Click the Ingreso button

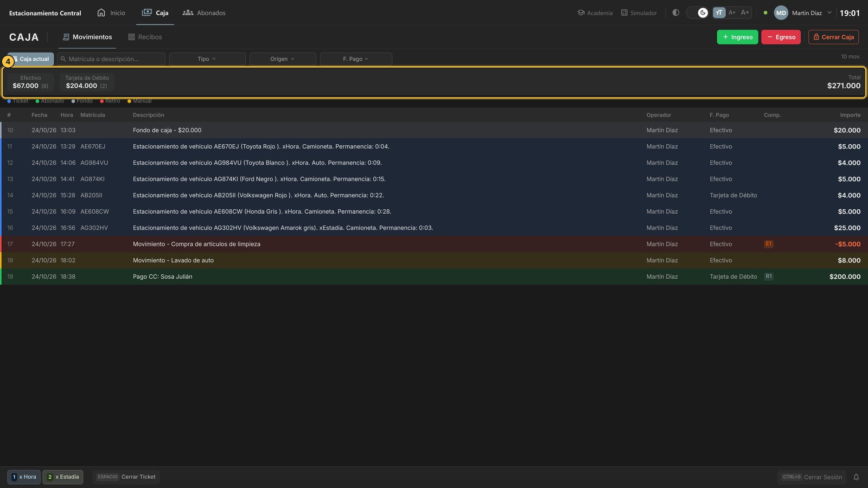click(x=737, y=37)
